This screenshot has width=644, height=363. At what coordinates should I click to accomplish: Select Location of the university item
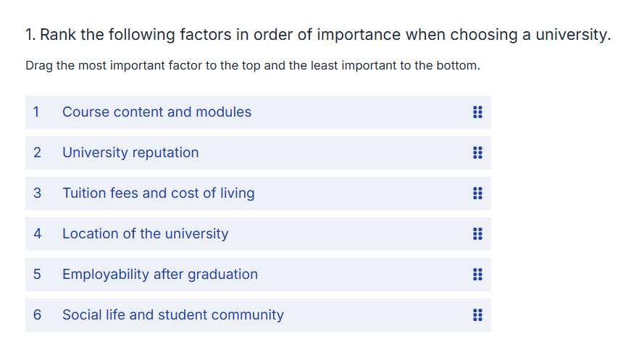pyautogui.click(x=258, y=234)
